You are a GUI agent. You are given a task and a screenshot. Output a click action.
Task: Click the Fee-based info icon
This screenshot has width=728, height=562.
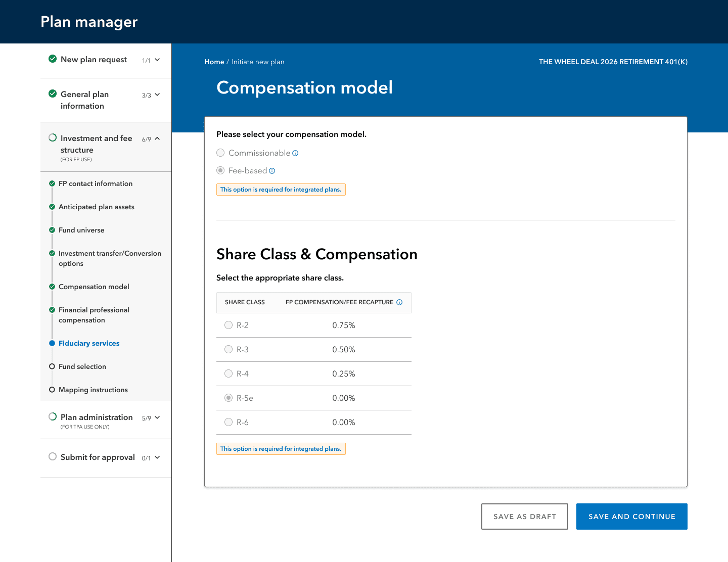click(272, 171)
